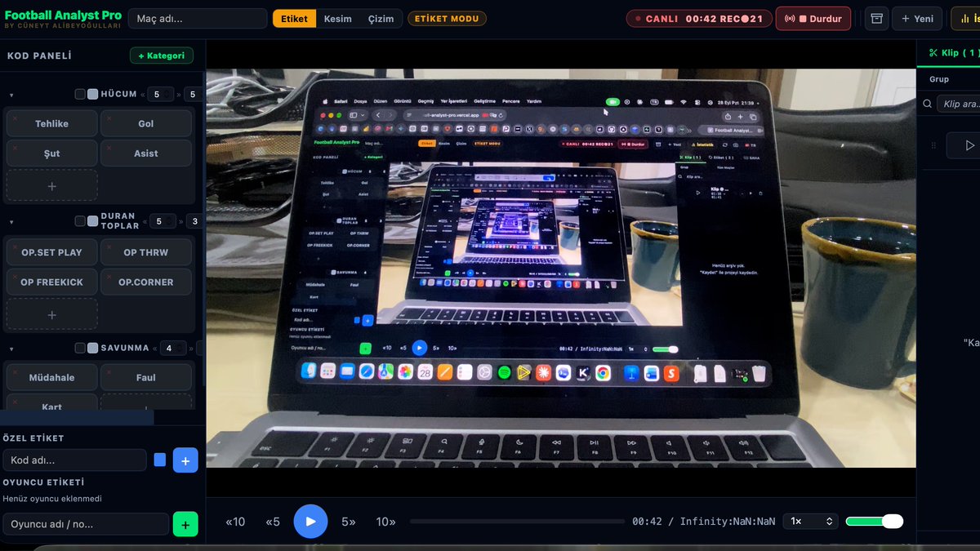Remove the Tehlike code with its x icon
The width and height of the screenshot is (980, 551).
pos(14,117)
